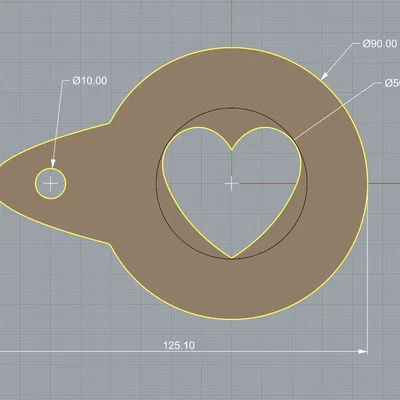Select the 125.10 linear dimension text
This screenshot has height=400, width=400.
click(x=179, y=345)
